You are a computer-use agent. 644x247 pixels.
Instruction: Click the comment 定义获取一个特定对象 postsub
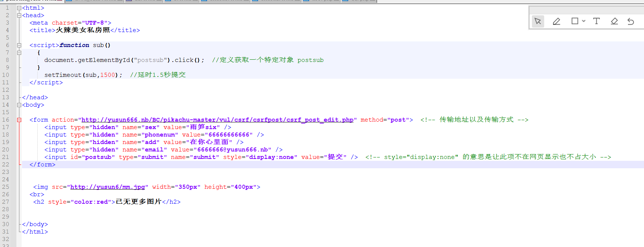(x=268, y=60)
